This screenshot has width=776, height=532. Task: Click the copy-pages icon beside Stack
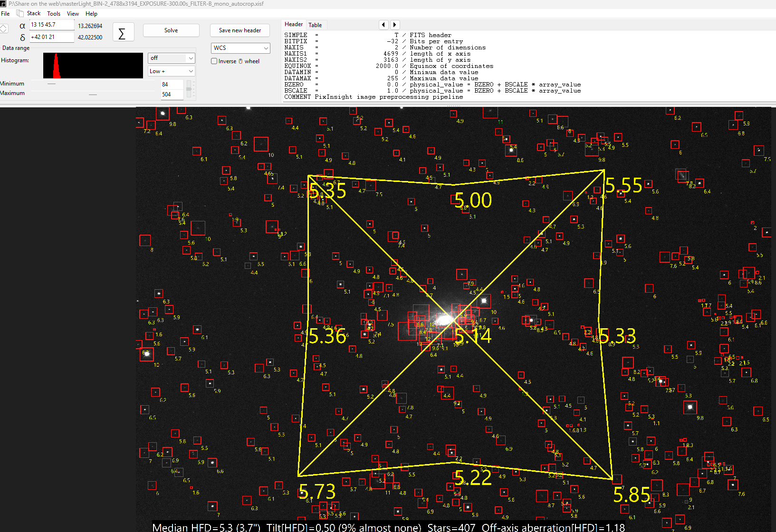[20, 13]
